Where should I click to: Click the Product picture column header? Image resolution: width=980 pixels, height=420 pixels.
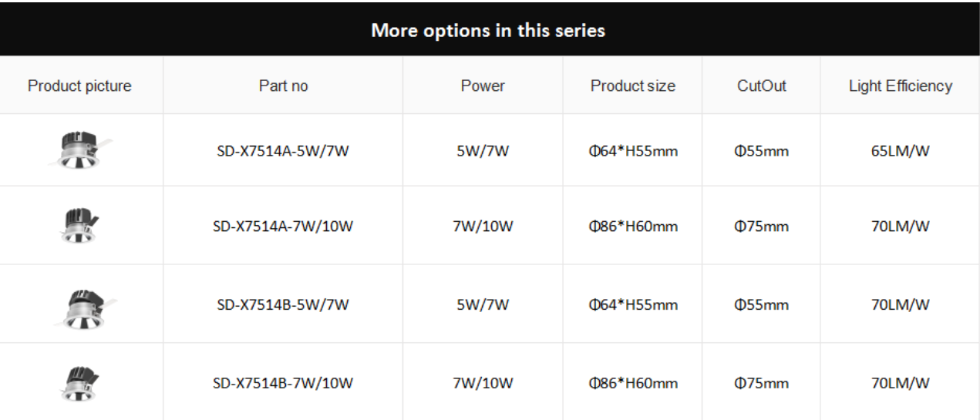point(79,86)
